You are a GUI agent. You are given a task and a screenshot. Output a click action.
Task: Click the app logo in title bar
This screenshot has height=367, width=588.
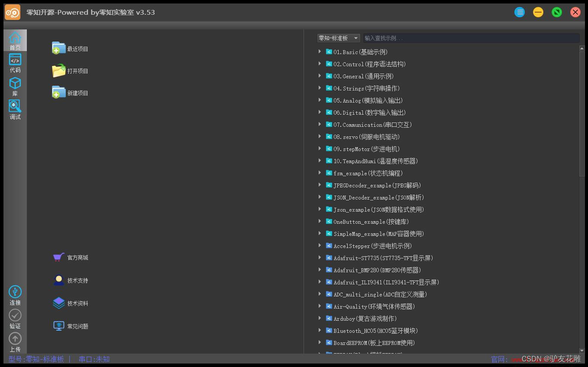[13, 12]
